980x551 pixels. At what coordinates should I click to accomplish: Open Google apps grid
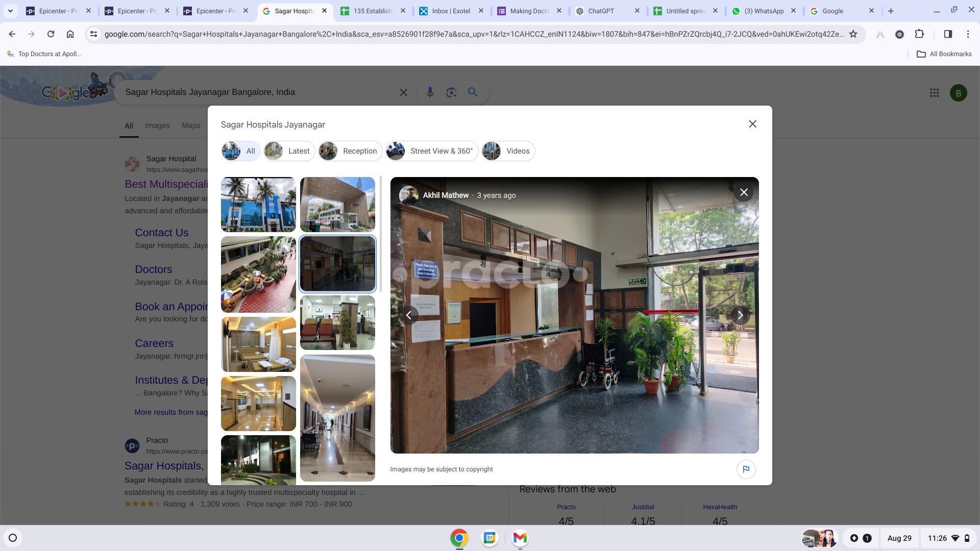pos(934,93)
